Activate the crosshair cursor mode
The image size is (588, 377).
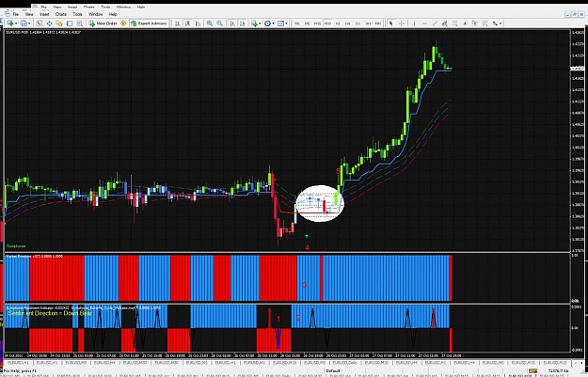pyautogui.click(x=401, y=24)
